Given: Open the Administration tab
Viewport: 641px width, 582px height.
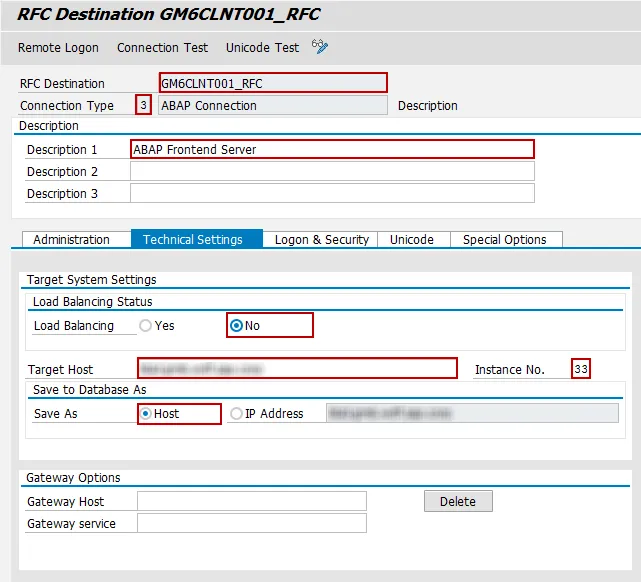Looking at the screenshot, I should pyautogui.click(x=71, y=240).
